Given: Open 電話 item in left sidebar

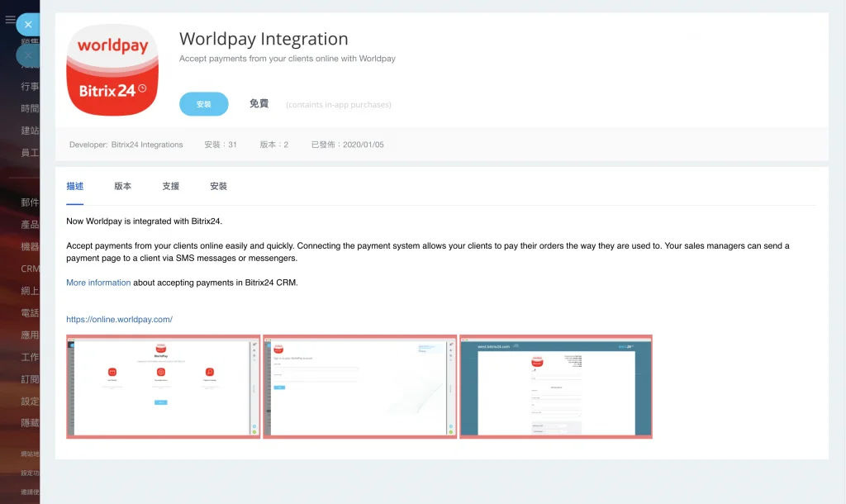Looking at the screenshot, I should tap(30, 313).
